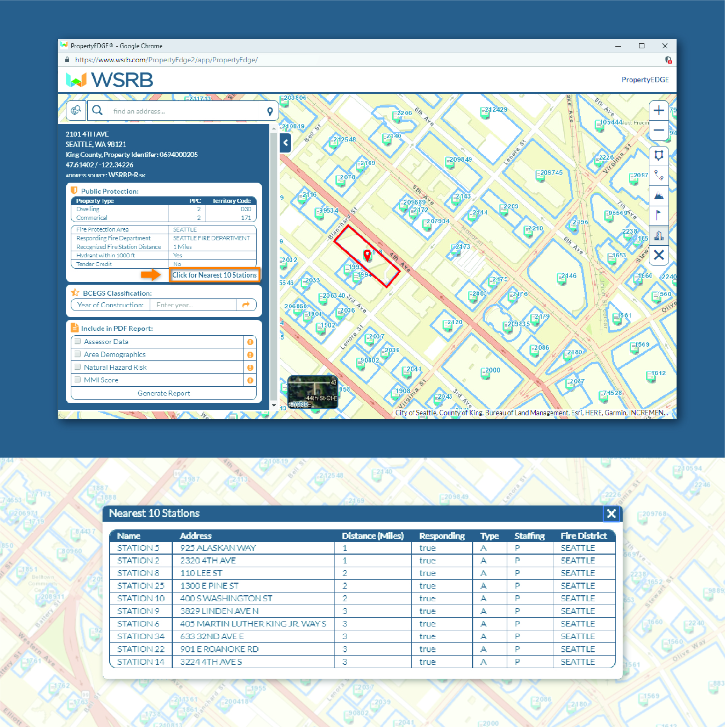Open info for Assessor Data
725x728 pixels.
pos(250,342)
